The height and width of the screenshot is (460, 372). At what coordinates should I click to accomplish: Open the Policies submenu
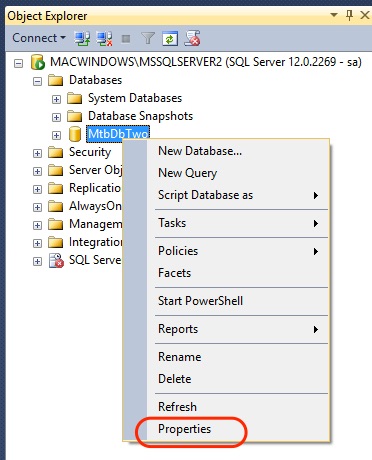[238, 251]
